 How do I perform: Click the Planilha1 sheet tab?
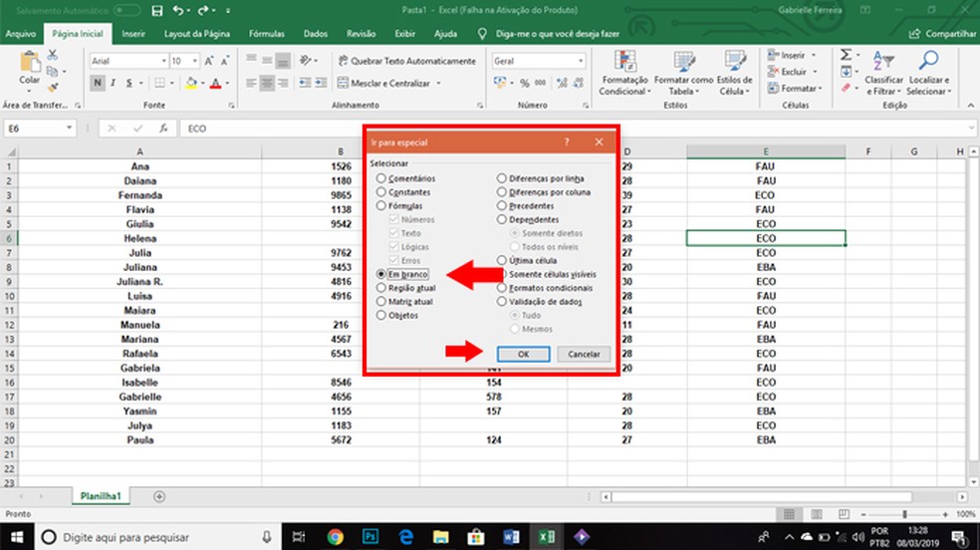tap(100, 495)
